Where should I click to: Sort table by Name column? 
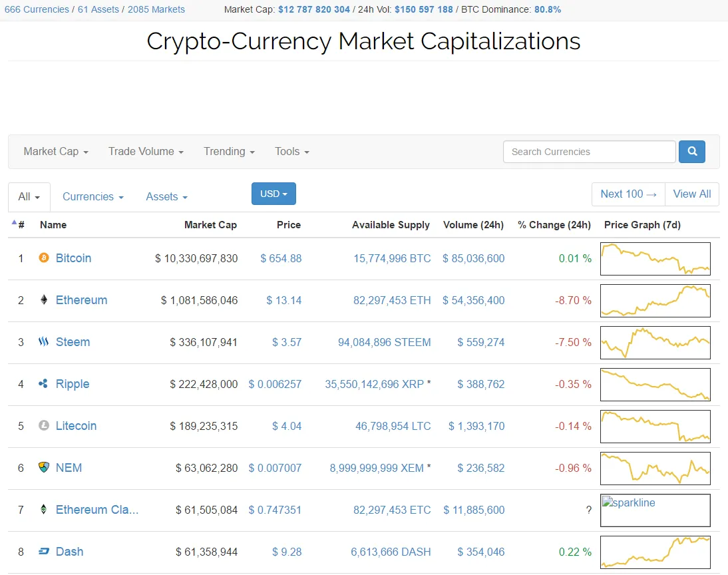[x=53, y=225]
